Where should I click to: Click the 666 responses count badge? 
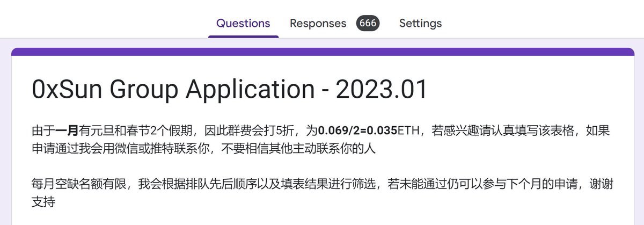click(x=368, y=24)
